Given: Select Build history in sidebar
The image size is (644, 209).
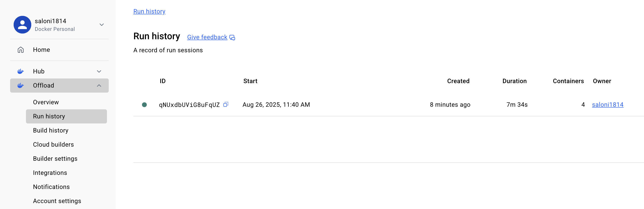Looking at the screenshot, I should point(51,131).
